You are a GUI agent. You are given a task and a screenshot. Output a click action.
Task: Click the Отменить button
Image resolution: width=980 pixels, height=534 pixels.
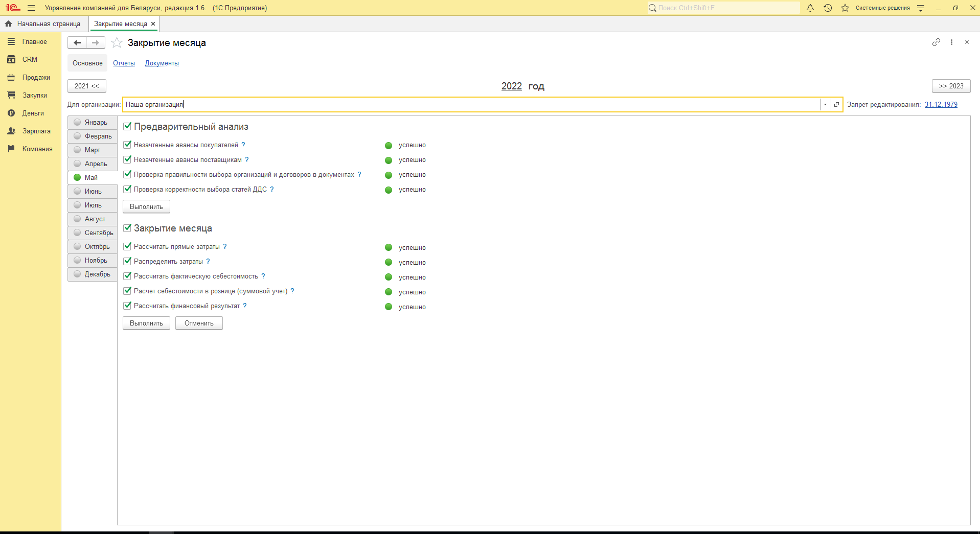(199, 323)
